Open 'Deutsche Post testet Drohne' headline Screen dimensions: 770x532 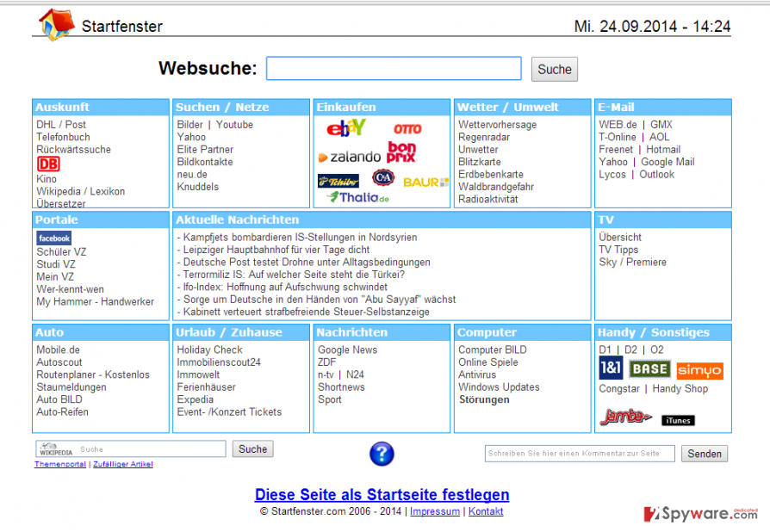point(307,262)
